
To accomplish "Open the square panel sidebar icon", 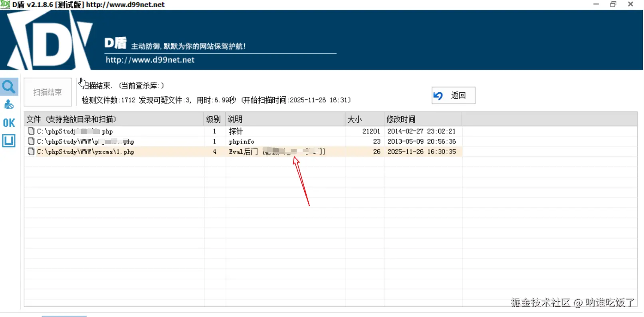I will pyautogui.click(x=9, y=141).
